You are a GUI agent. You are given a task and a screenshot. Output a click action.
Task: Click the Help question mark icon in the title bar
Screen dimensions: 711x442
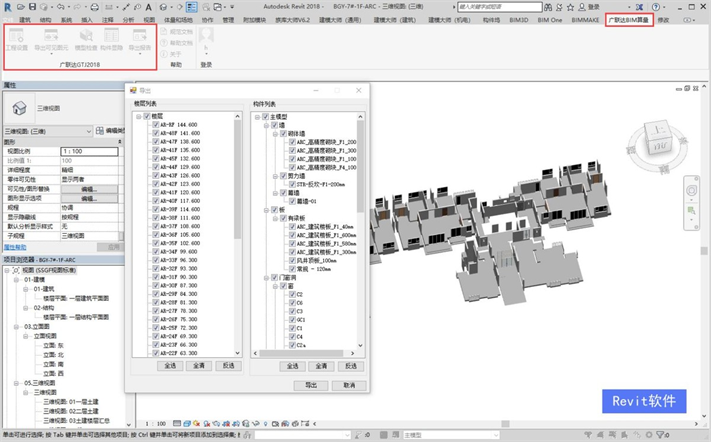point(656,7)
